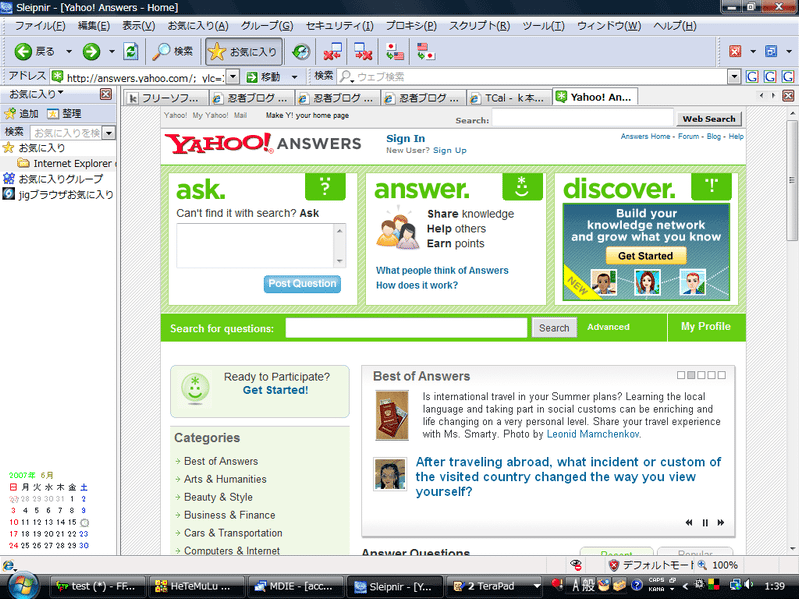
Task: Select jigブラウザお気に入り in the tree
Action: click(x=58, y=194)
